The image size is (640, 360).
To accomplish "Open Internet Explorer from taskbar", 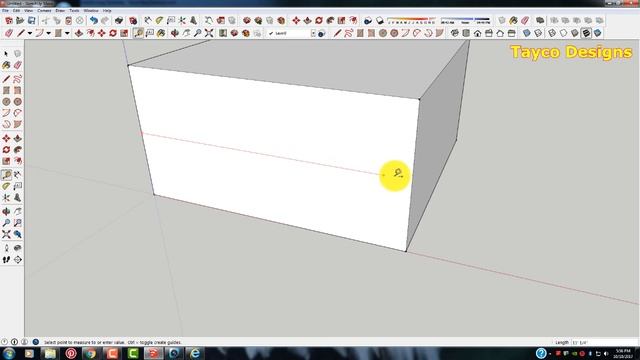I will click(x=195, y=353).
